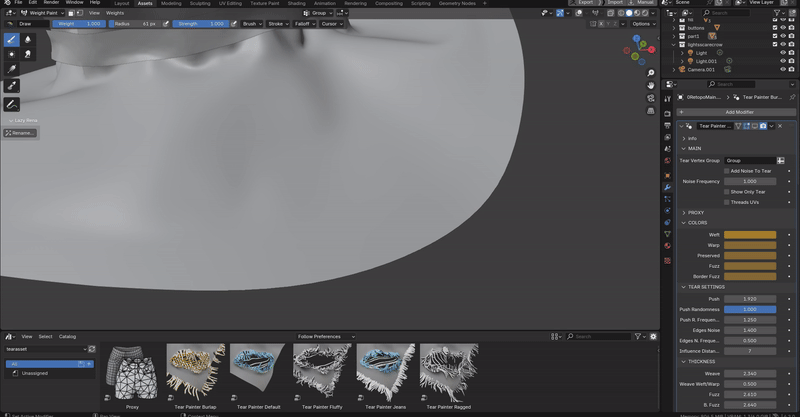Toggle eye visibility for buttons collection
Image resolution: width=800 pixels, height=417 pixels.
pos(783,28)
